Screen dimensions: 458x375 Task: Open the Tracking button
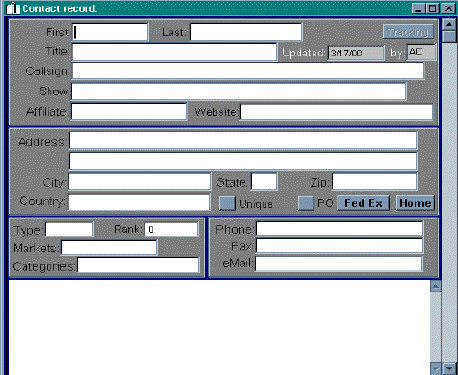point(408,32)
